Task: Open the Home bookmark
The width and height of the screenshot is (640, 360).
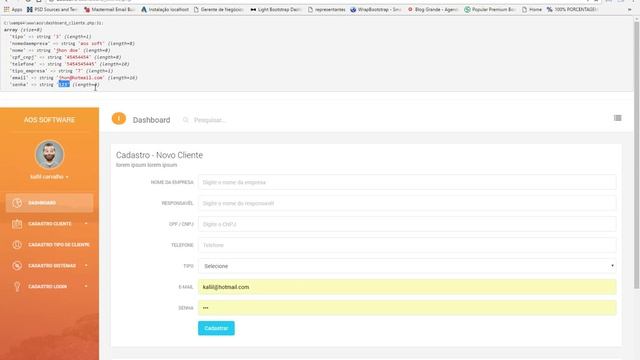Action: click(x=532, y=9)
